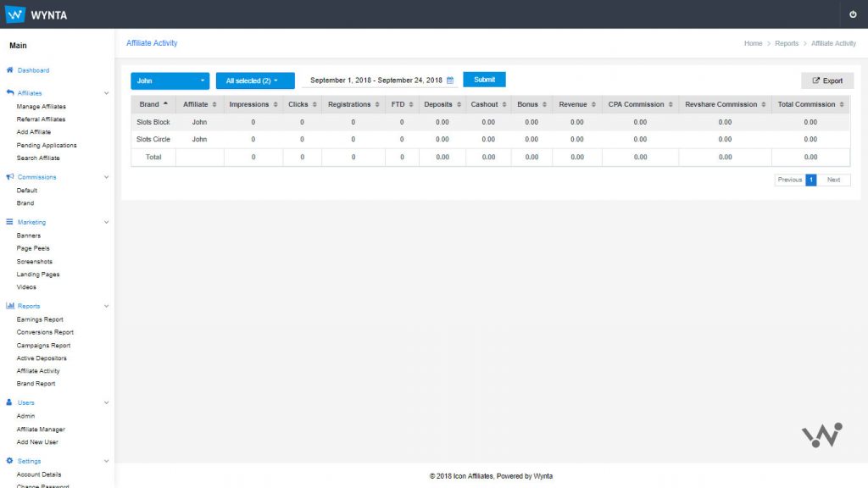868x488 pixels.
Task: Click Home breadcrumb link
Action: (x=753, y=43)
